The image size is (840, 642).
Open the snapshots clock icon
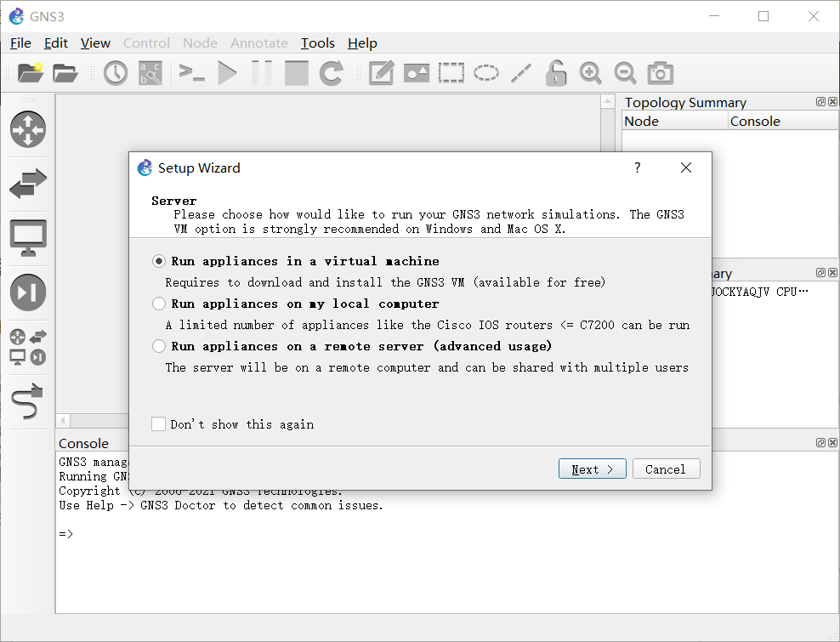(115, 73)
